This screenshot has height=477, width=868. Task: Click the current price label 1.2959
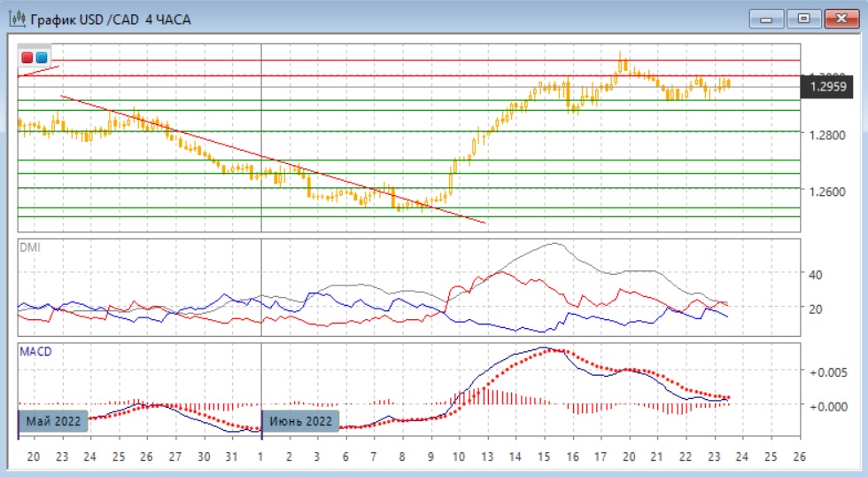point(829,87)
